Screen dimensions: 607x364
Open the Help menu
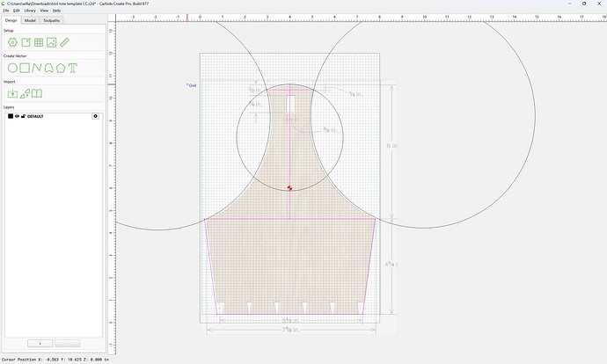tap(56, 11)
